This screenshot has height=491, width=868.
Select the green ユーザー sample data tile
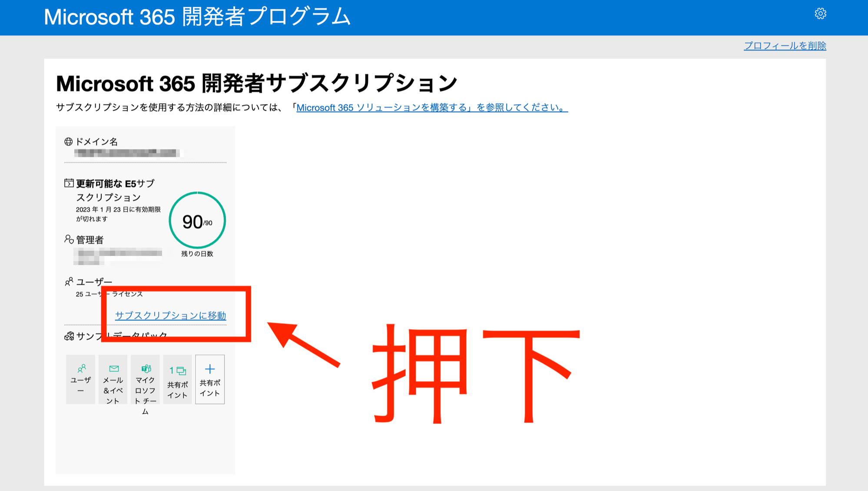[81, 379]
